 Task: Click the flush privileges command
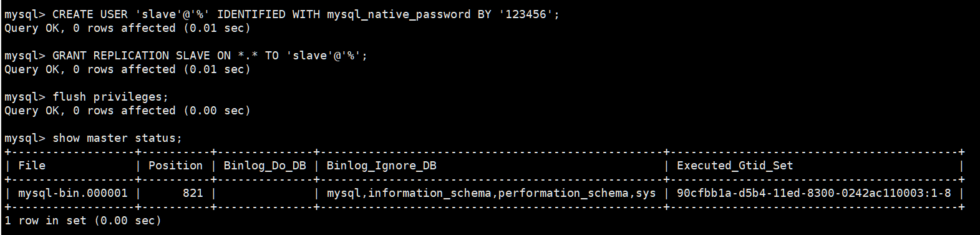[x=110, y=97]
